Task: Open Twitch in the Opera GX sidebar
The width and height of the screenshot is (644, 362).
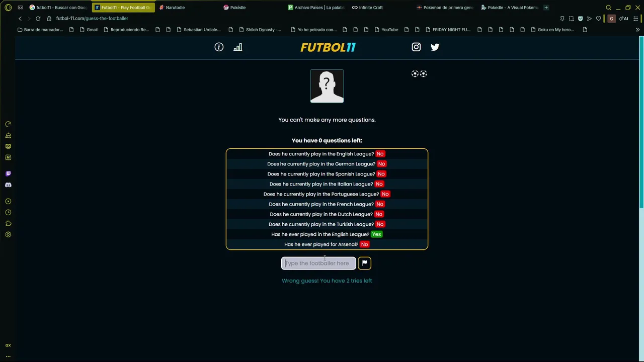Action: tap(8, 173)
